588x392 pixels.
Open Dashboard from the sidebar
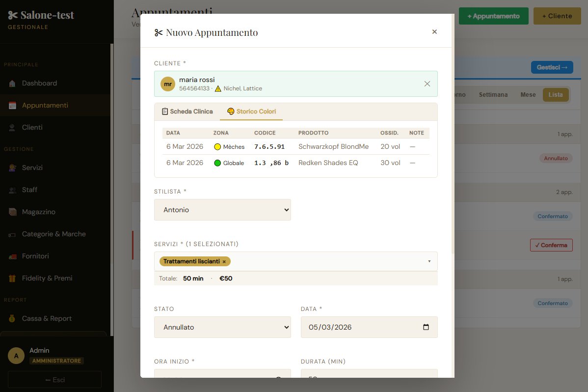pos(55,84)
